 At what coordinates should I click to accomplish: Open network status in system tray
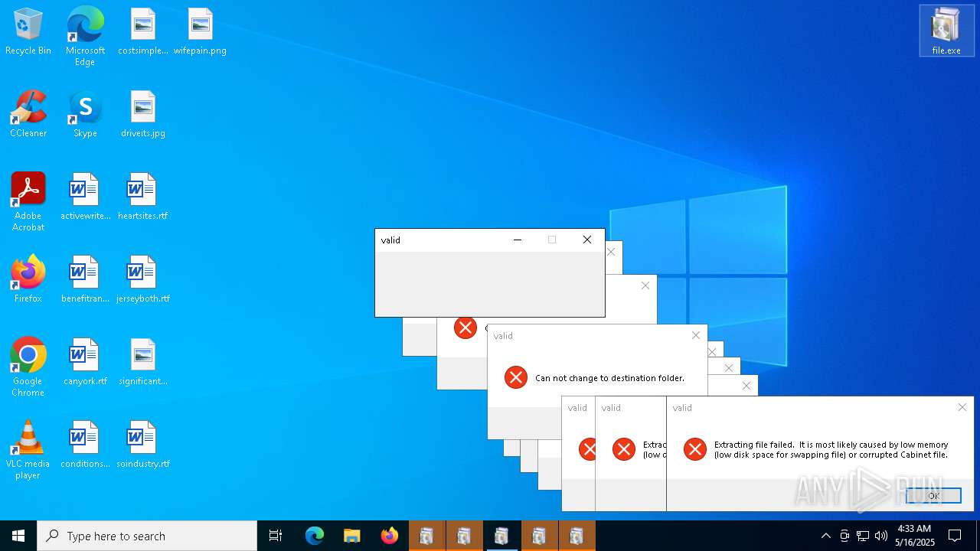863,536
